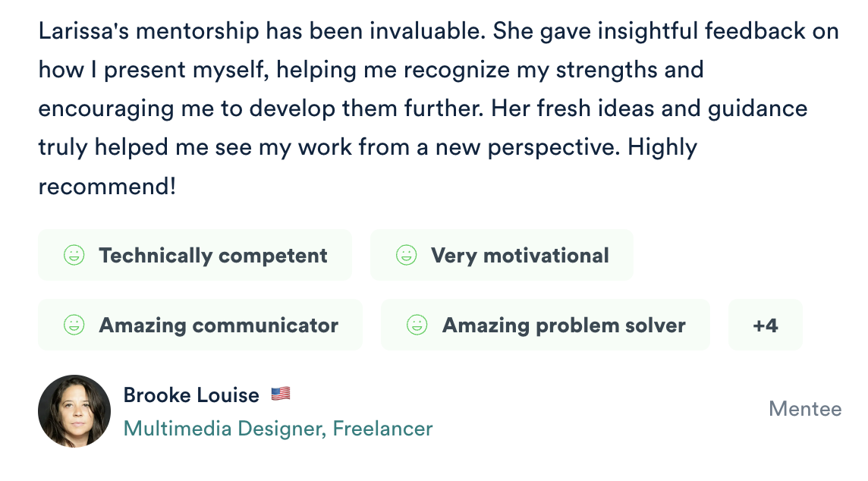Select the Technically competent tag label
The image size is (868, 481).
point(213,256)
